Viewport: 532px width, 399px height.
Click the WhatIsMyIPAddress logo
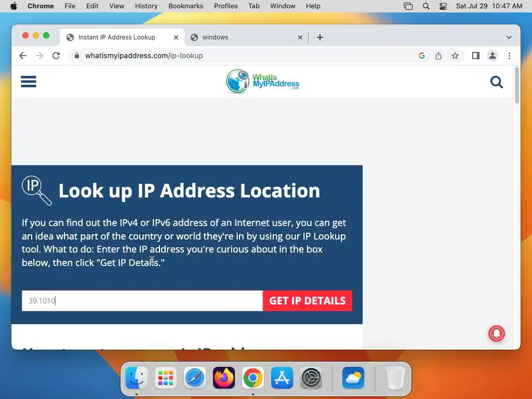tap(262, 82)
